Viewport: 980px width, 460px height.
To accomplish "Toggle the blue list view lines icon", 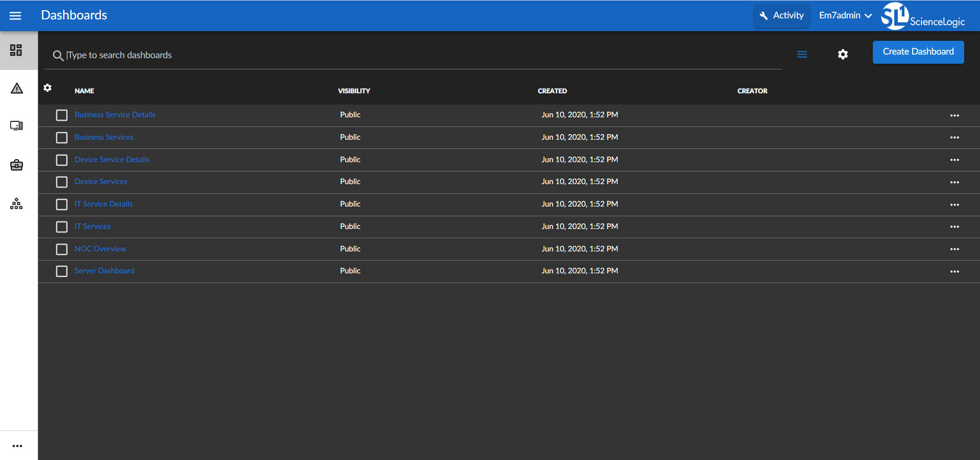I will [x=802, y=55].
